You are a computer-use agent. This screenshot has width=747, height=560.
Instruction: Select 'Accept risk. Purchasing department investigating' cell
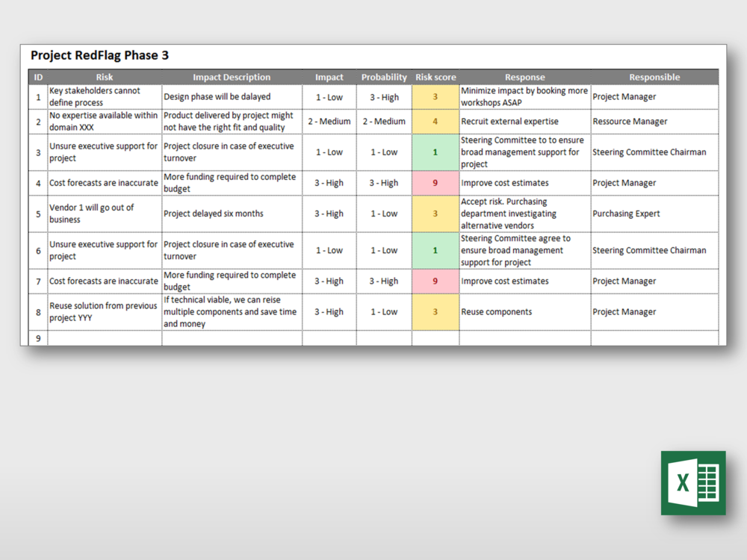(525, 214)
